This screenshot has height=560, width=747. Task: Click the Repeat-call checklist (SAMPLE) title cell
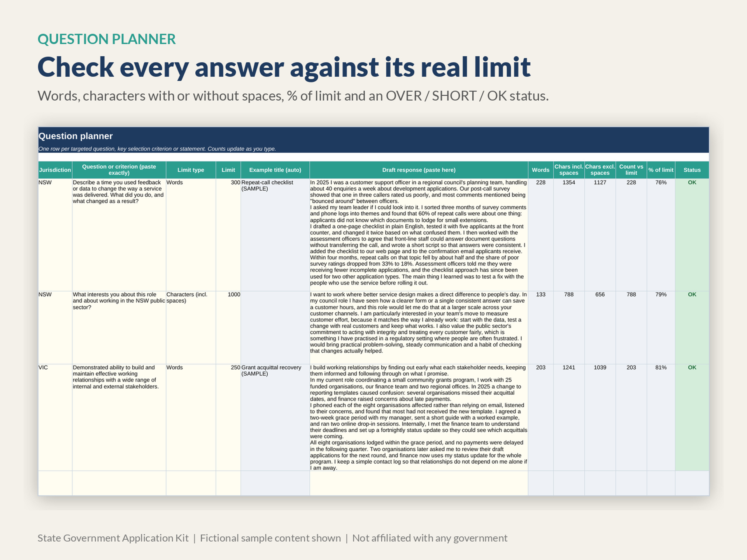[275, 234]
